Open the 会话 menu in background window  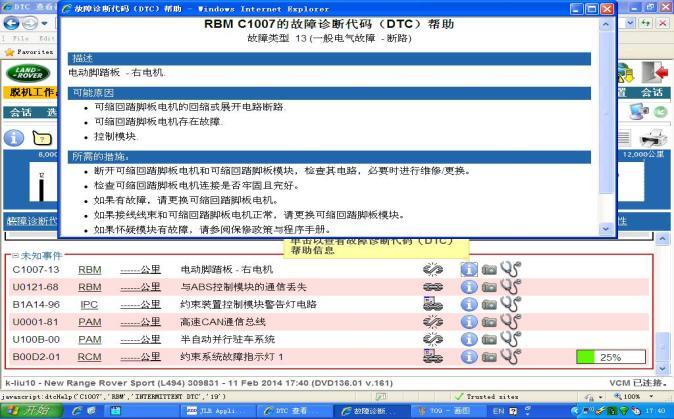(21, 113)
